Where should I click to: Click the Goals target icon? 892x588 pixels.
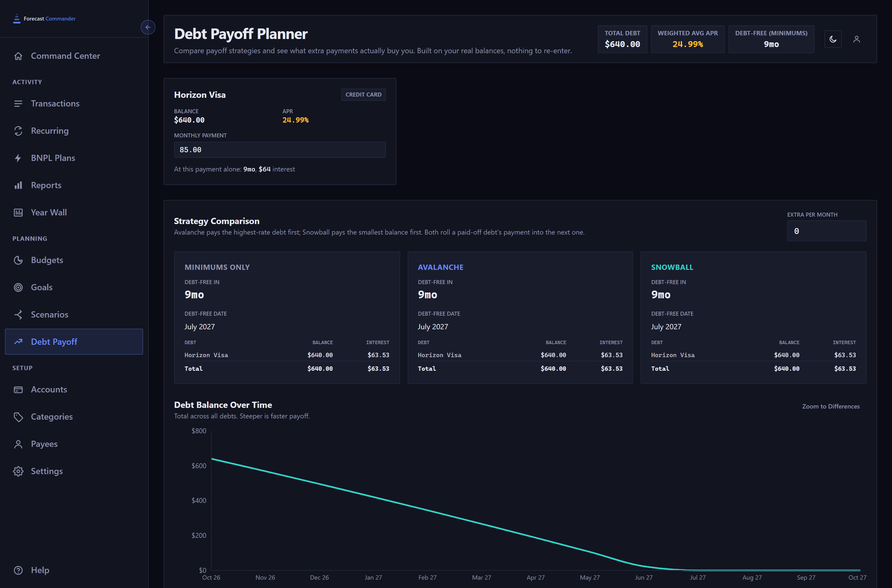click(x=18, y=287)
